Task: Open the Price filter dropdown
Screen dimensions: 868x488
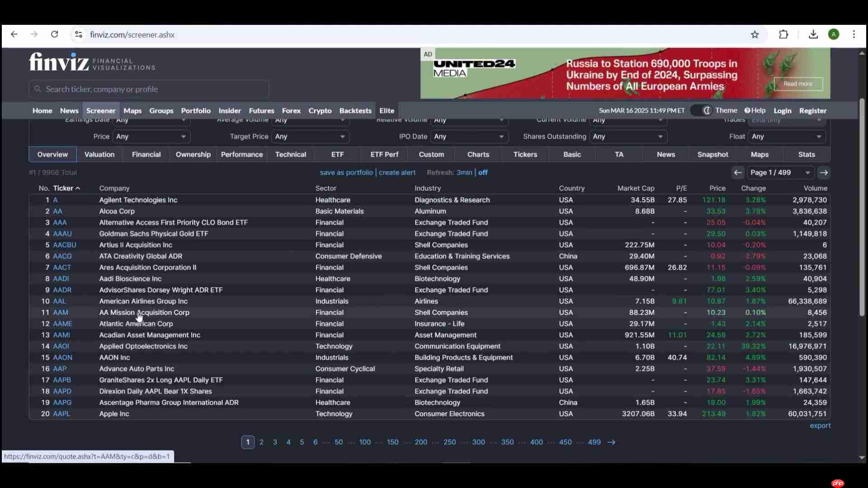Action: tap(151, 136)
